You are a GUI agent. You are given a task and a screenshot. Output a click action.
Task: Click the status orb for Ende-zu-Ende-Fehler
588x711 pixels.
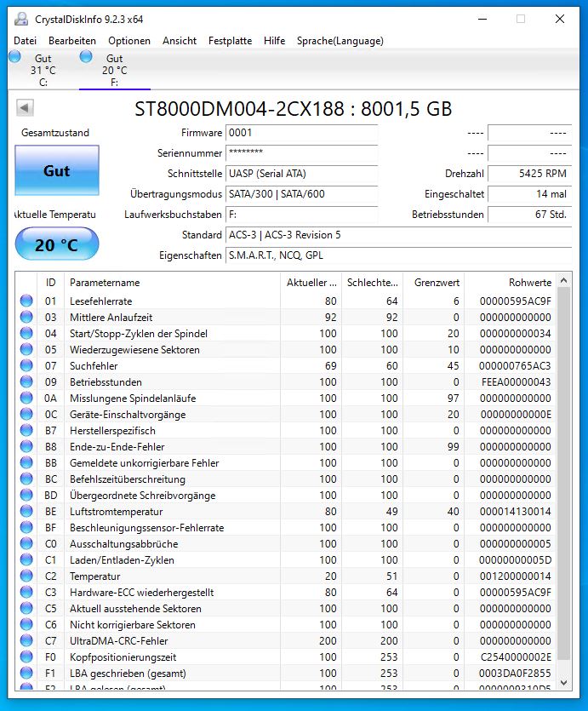point(26,446)
